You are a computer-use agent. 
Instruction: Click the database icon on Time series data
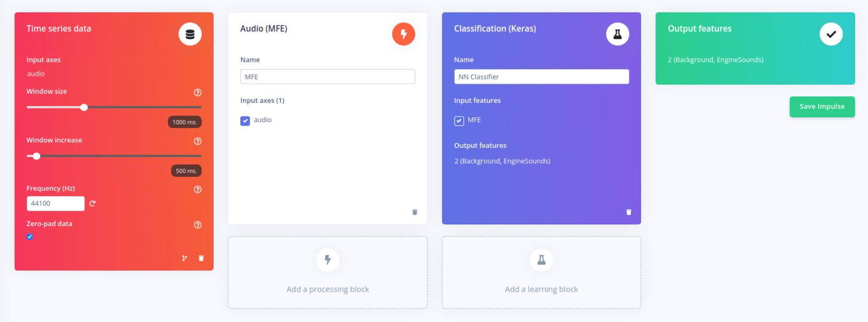pyautogui.click(x=190, y=34)
